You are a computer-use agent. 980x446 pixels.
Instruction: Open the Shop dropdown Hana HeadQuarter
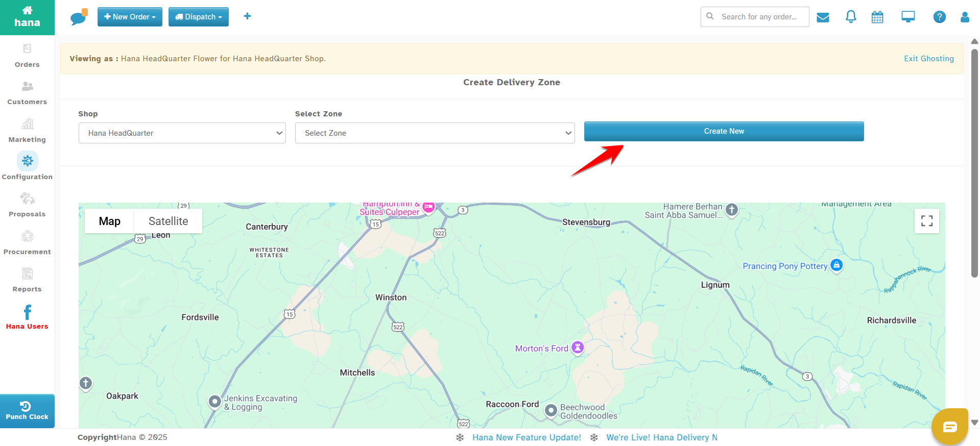182,133
